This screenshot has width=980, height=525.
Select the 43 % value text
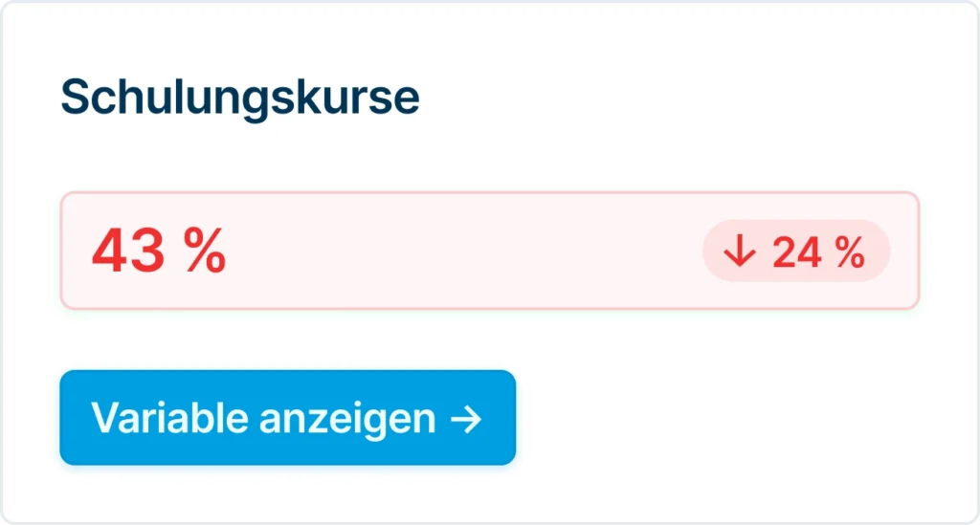pyautogui.click(x=159, y=252)
